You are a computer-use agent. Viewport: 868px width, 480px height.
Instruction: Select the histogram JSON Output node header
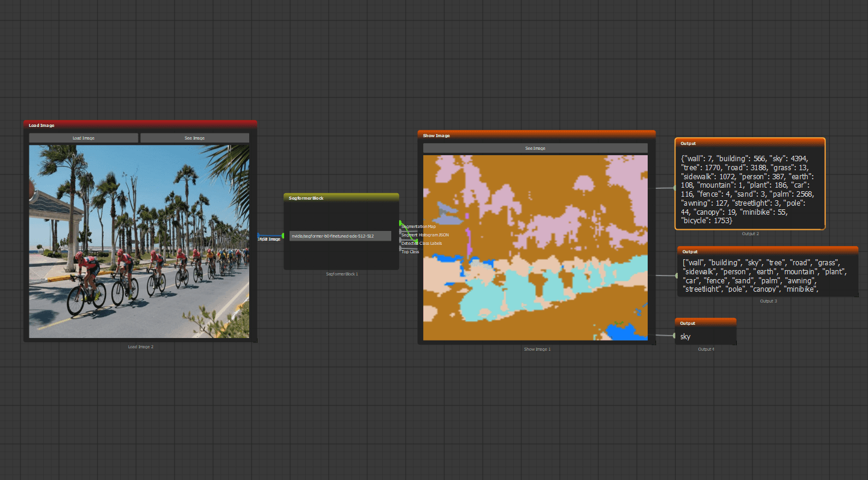click(749, 143)
